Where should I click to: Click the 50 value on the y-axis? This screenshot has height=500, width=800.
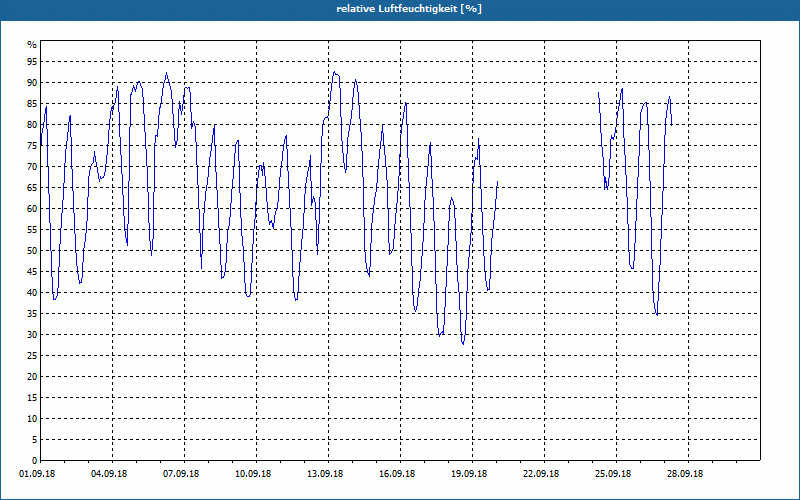click(32, 251)
